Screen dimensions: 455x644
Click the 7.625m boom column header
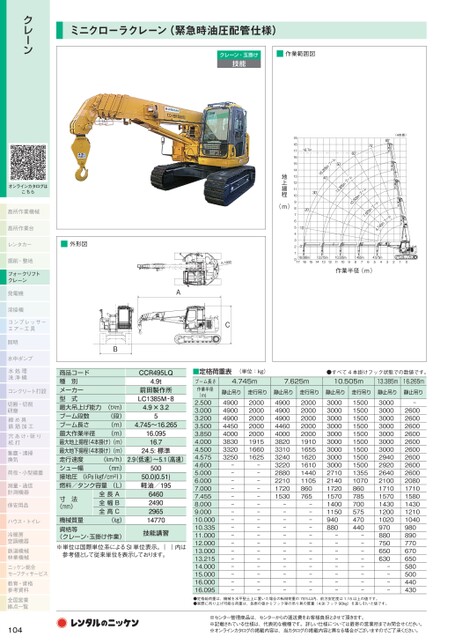click(x=296, y=381)
